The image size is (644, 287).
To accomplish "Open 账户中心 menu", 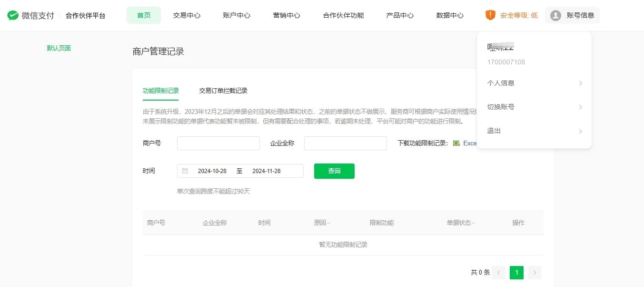I will (237, 15).
